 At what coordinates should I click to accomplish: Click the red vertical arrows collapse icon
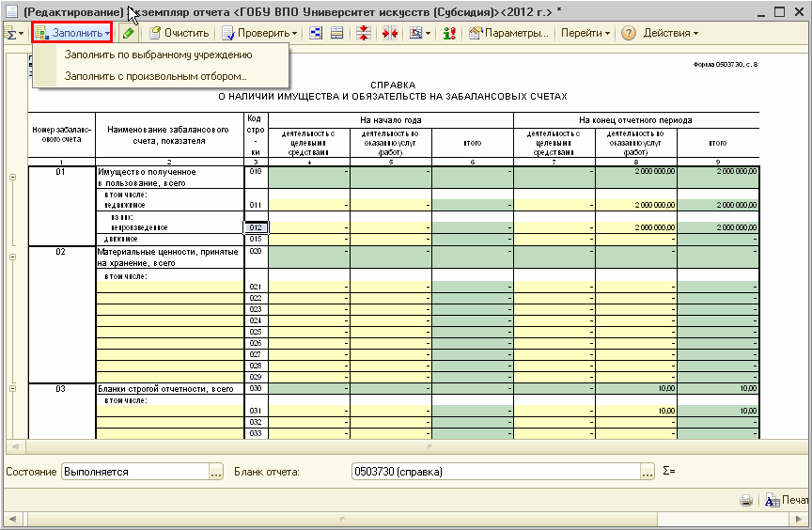click(x=364, y=33)
